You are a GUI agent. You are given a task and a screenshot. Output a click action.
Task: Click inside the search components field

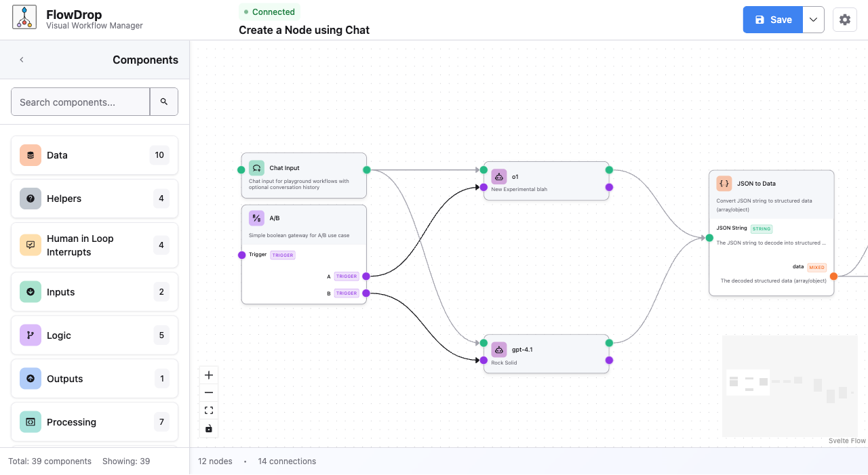79,101
